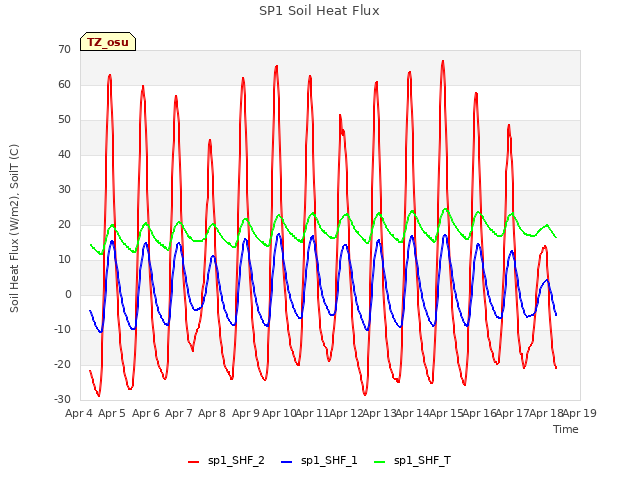The width and height of the screenshot is (640, 480).
Task: Click the Apr 4 x-axis tick label
Action: [x=79, y=413]
